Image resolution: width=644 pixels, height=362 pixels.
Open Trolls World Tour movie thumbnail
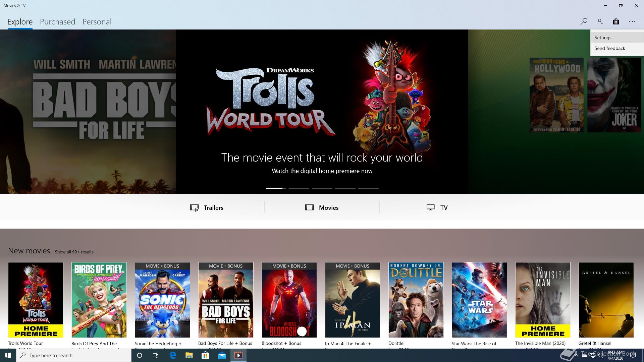(36, 300)
